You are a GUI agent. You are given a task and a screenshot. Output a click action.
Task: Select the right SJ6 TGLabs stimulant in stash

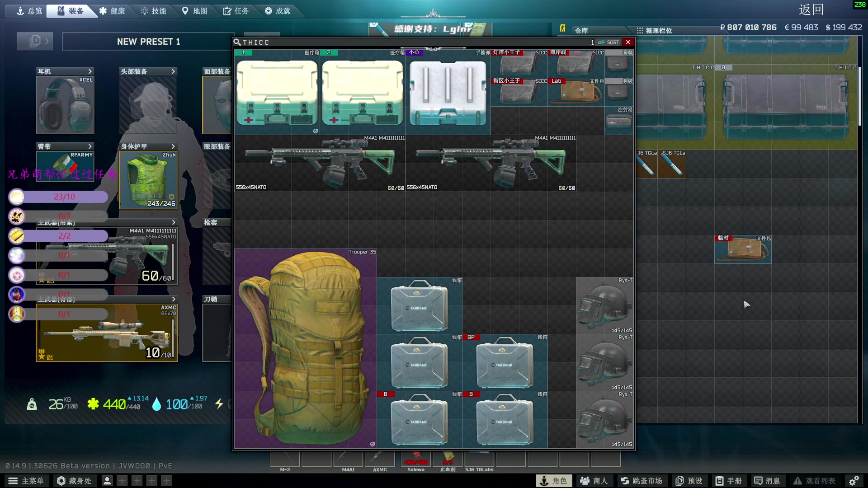pos(672,164)
